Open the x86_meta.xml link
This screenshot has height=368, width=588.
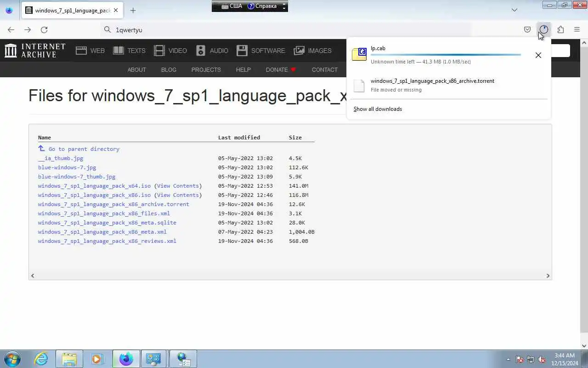click(102, 232)
